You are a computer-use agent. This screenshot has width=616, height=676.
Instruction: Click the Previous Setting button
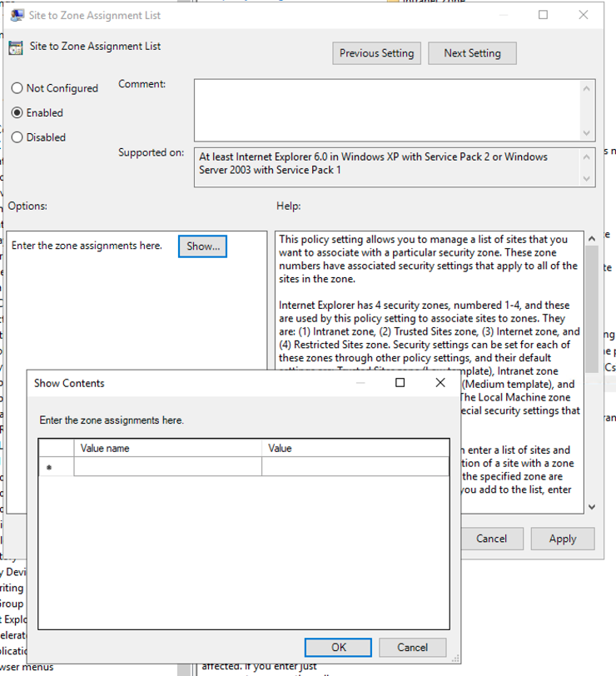click(x=376, y=53)
